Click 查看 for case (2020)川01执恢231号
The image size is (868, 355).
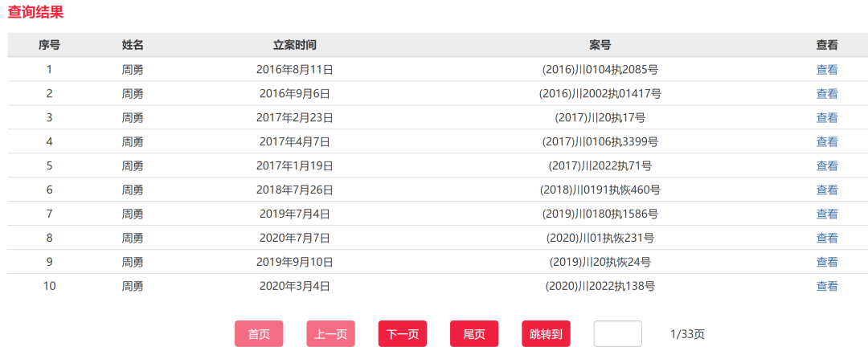coord(826,238)
